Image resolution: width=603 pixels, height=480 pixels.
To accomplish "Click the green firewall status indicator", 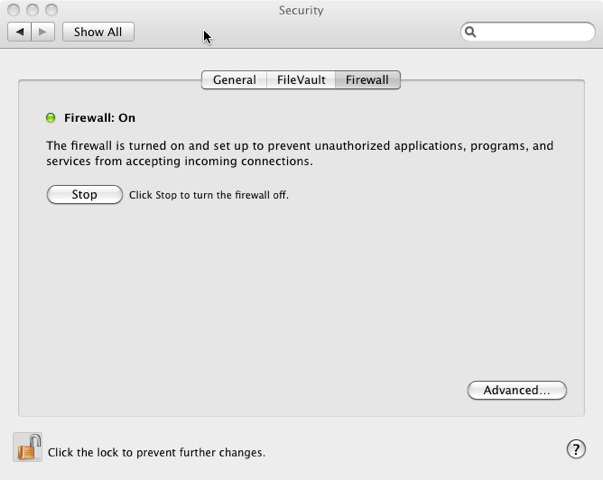I will [x=51, y=118].
